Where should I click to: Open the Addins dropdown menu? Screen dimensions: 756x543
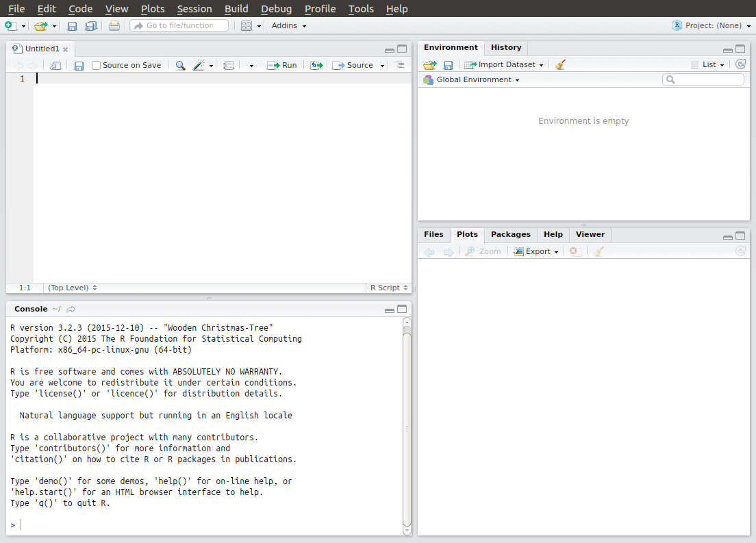[x=289, y=25]
